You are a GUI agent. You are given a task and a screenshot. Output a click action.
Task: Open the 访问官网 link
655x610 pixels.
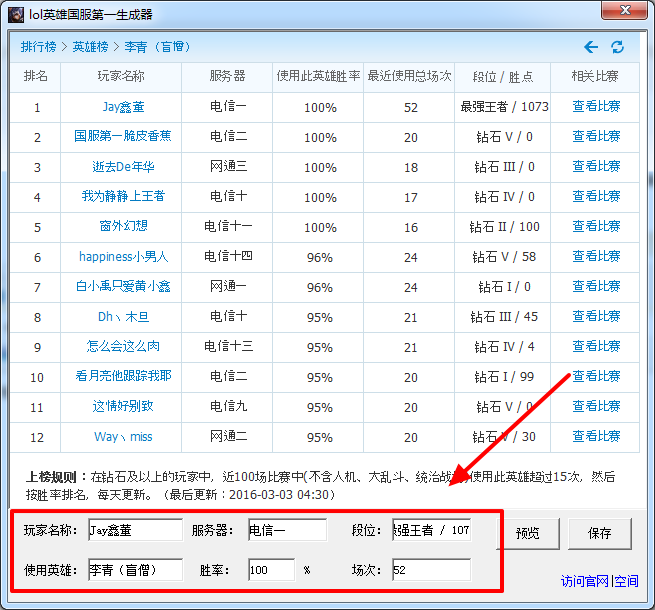[585, 581]
